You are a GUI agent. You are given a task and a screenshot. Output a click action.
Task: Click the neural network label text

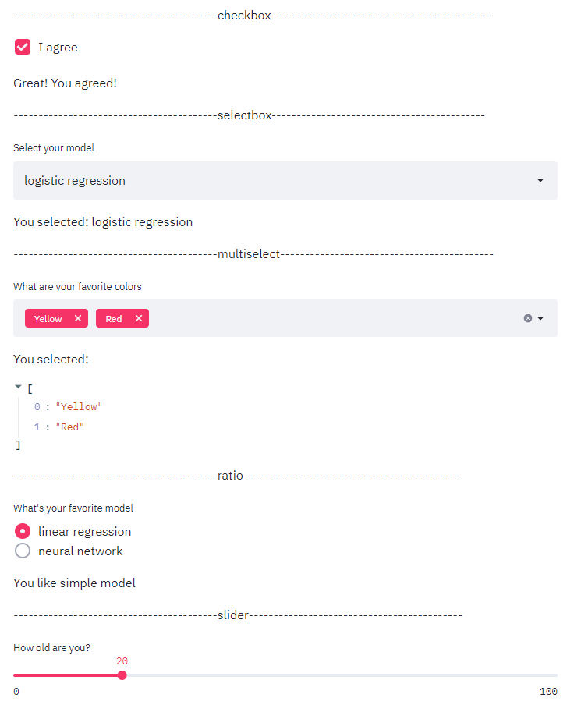tap(80, 551)
